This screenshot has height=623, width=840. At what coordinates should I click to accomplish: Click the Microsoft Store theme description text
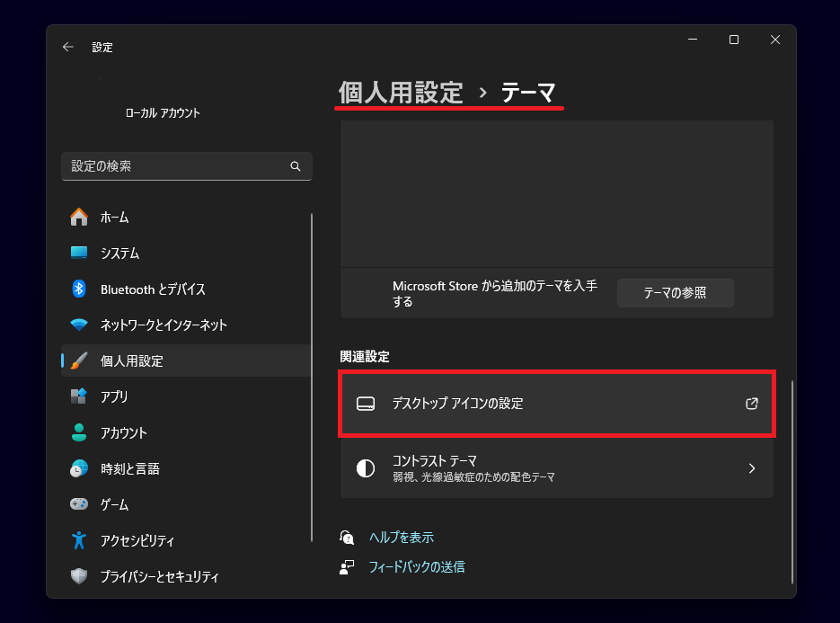494,293
